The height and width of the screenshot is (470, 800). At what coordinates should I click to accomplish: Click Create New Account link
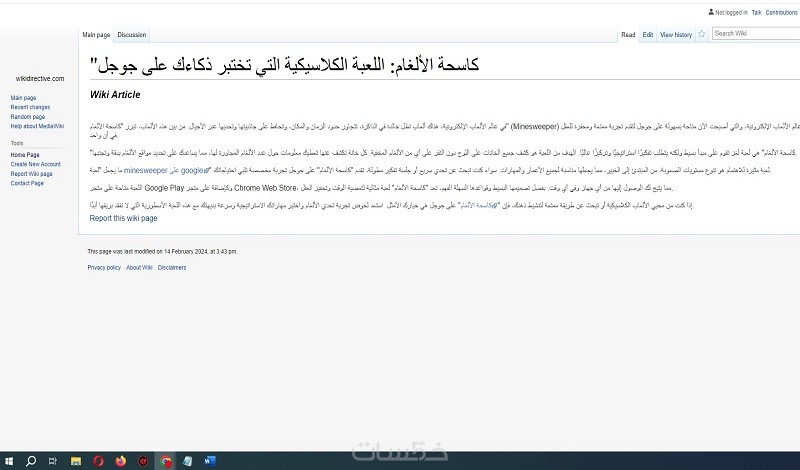(x=36, y=164)
